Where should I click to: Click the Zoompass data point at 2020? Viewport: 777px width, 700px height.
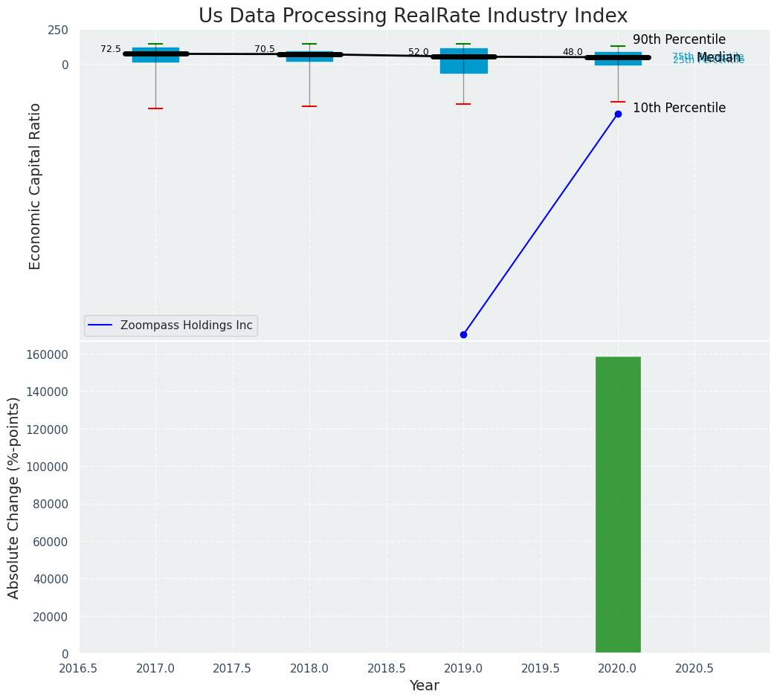pos(618,114)
